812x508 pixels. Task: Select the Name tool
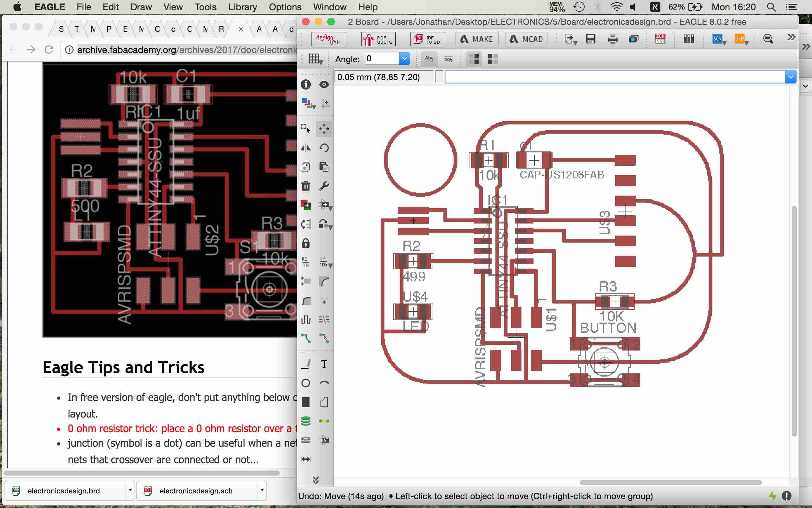point(305,262)
